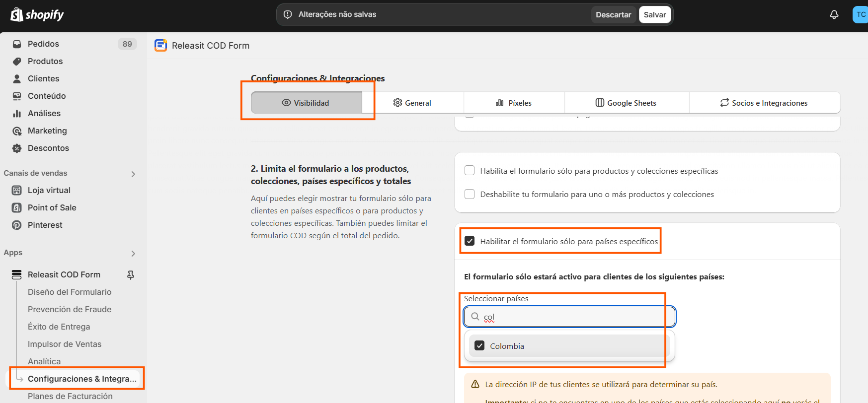Open the notifications bell
This screenshot has width=868, height=403.
coord(834,14)
